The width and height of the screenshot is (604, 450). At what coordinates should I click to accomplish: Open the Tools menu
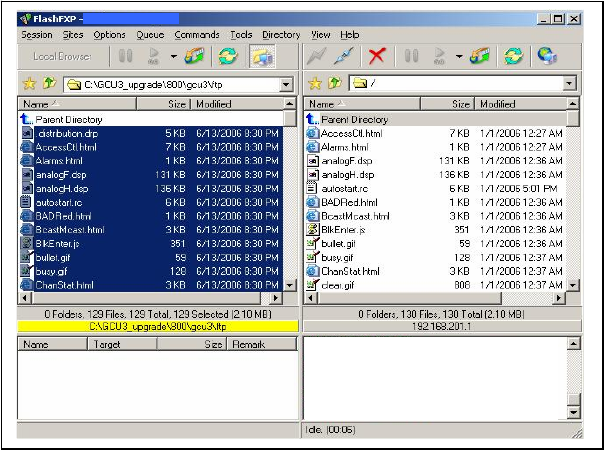pos(241,35)
